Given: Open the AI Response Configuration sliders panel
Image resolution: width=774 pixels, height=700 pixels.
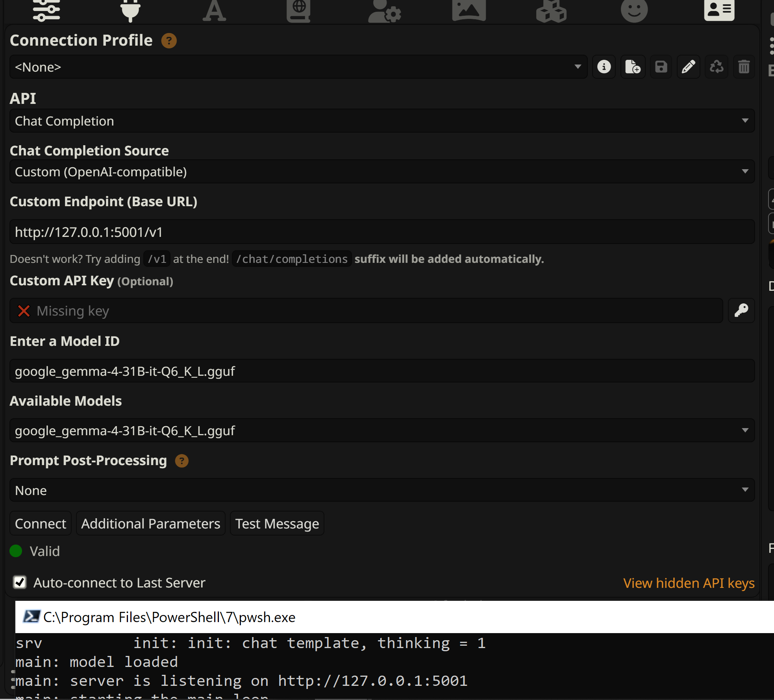Looking at the screenshot, I should tap(46, 10).
